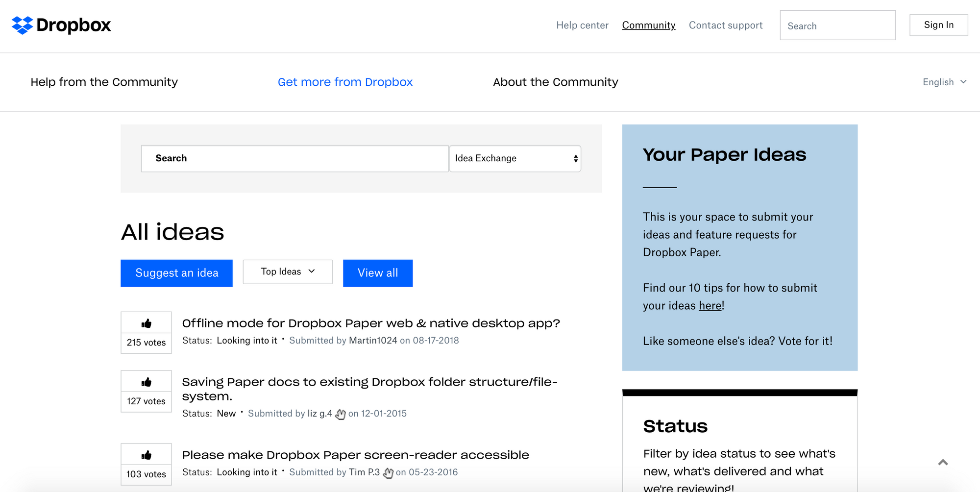Click Suggest an idea button
This screenshot has width=980, height=492.
click(176, 273)
